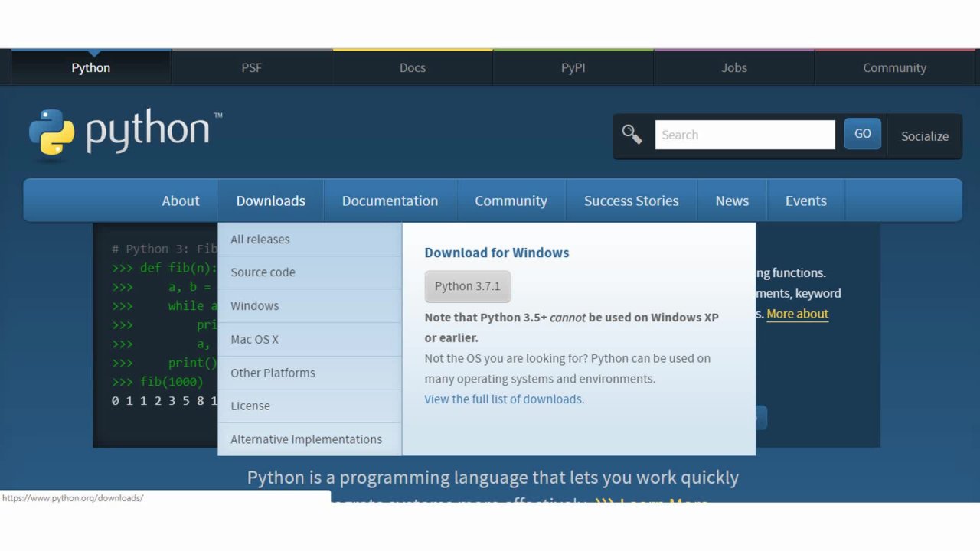980x551 pixels.
Task: Focus the Search input field
Action: (745, 135)
